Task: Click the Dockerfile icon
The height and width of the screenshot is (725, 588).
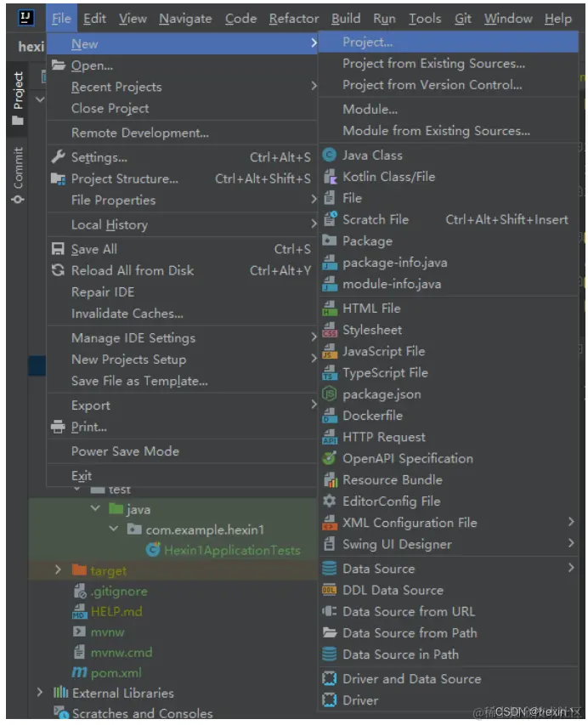Action: [x=330, y=416]
